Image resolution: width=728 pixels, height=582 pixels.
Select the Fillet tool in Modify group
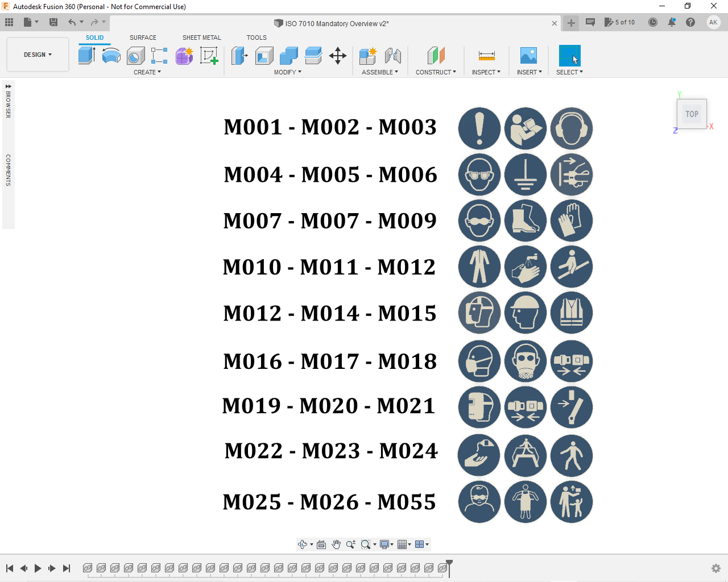[263, 56]
